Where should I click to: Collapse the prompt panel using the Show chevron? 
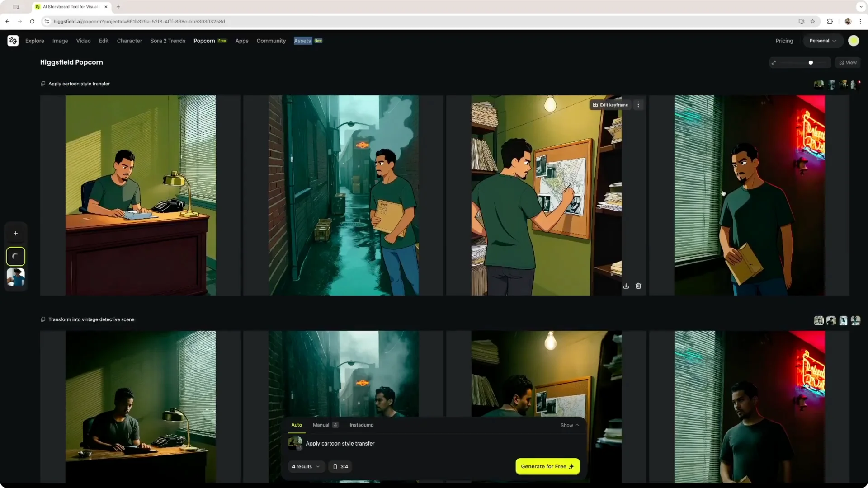576,425
